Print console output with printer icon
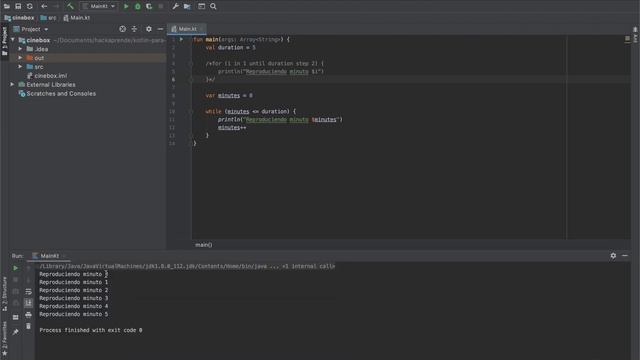640x360 pixels. tap(28, 315)
